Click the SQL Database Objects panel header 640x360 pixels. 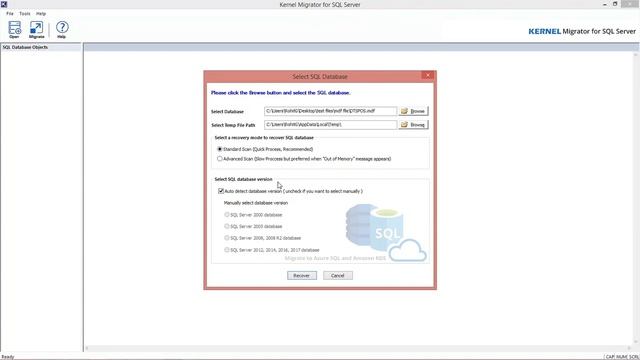41,47
